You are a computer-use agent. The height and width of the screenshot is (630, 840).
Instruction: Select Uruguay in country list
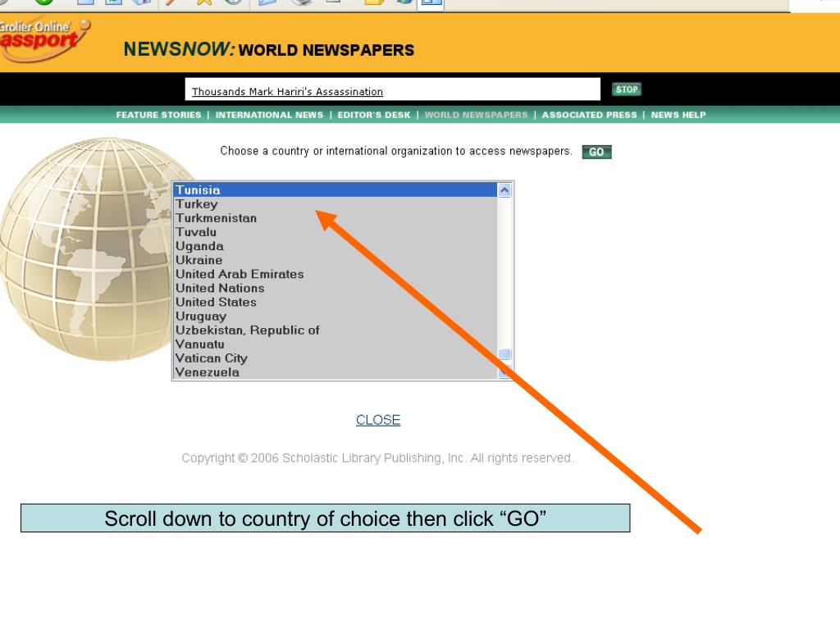point(336,316)
